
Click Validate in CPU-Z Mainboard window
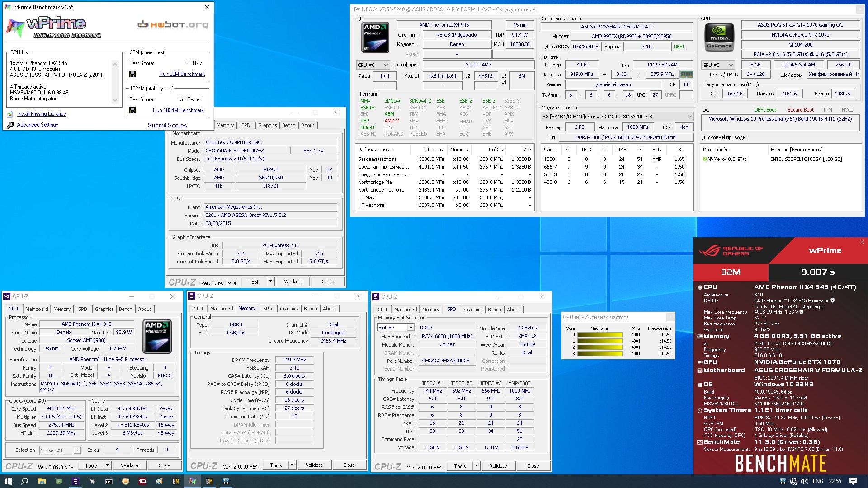click(292, 282)
